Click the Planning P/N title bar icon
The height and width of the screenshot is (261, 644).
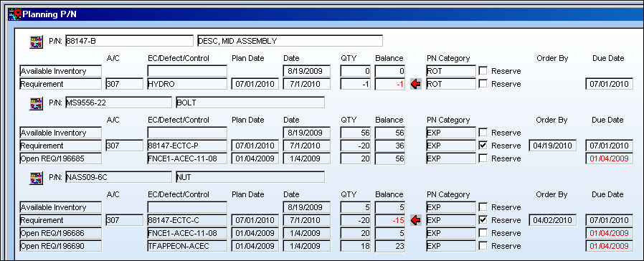(15, 14)
